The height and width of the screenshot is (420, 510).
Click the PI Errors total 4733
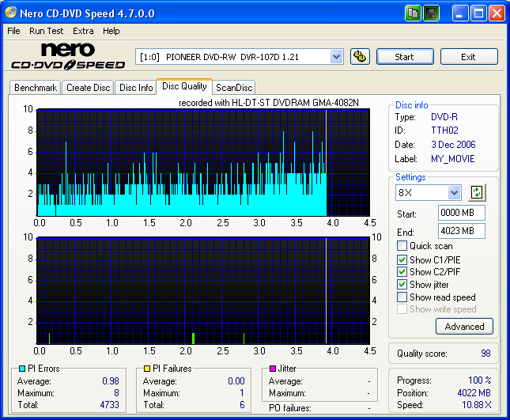(110, 405)
